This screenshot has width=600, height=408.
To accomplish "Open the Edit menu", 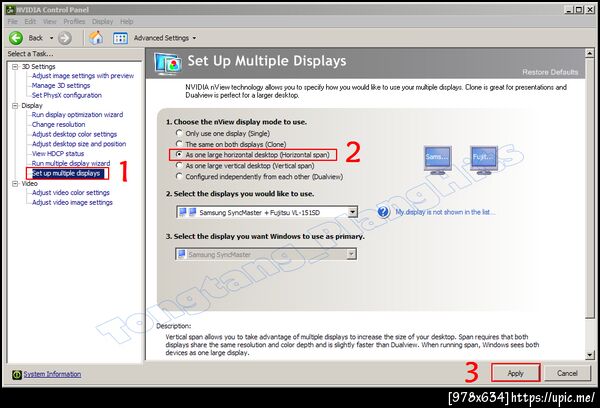I will tap(30, 21).
